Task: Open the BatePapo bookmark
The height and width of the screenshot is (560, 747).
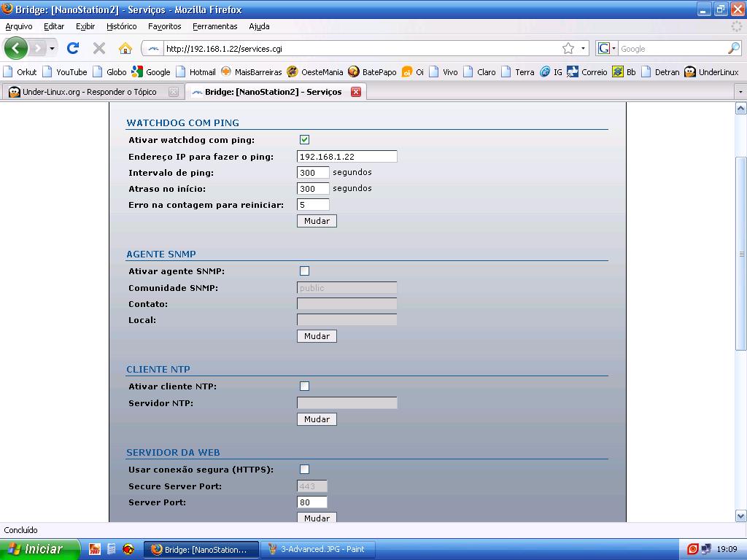Action: click(372, 72)
